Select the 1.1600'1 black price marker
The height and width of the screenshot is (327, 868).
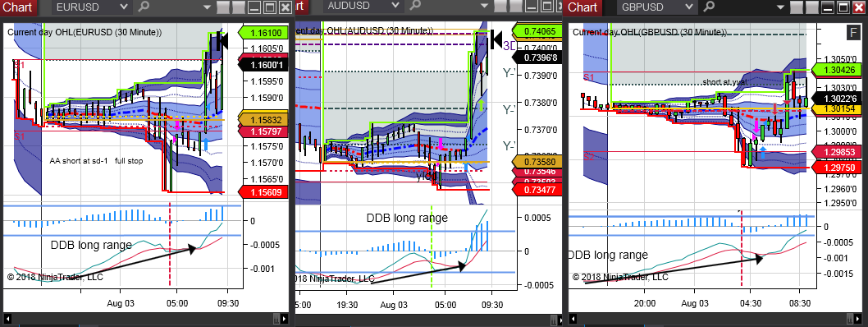pos(263,66)
